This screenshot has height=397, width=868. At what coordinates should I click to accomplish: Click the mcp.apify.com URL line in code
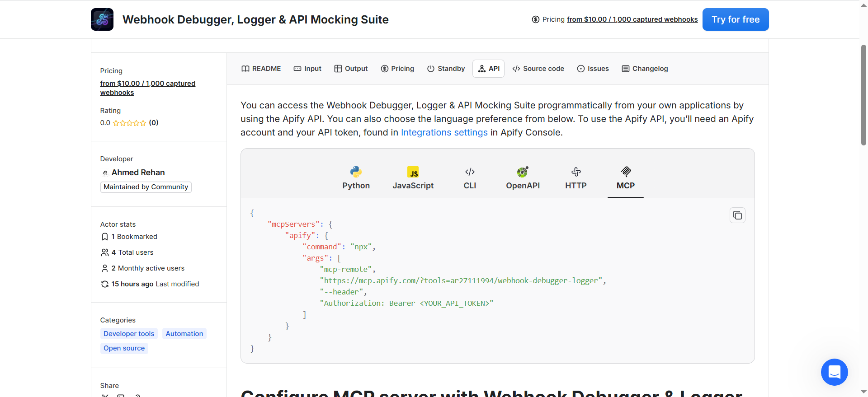pyautogui.click(x=463, y=280)
